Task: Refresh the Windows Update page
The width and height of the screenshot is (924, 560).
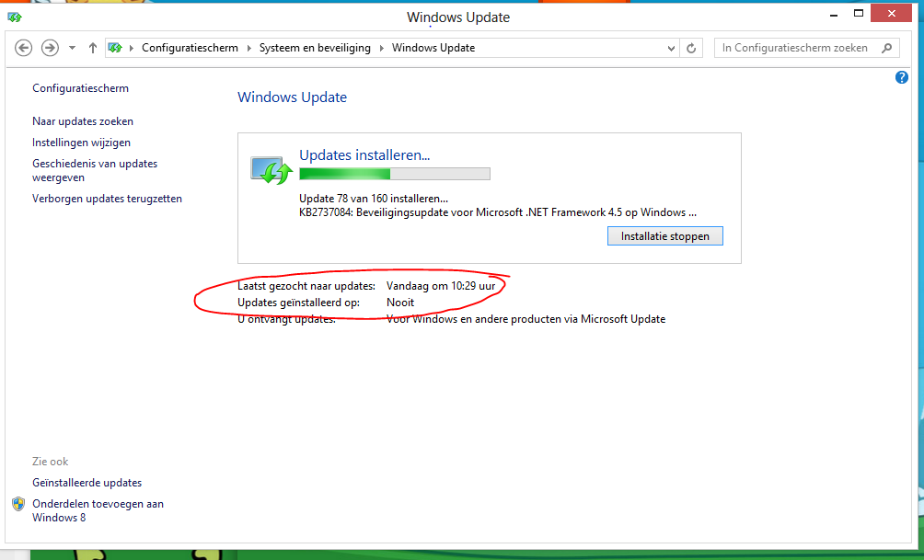Action: coord(691,49)
